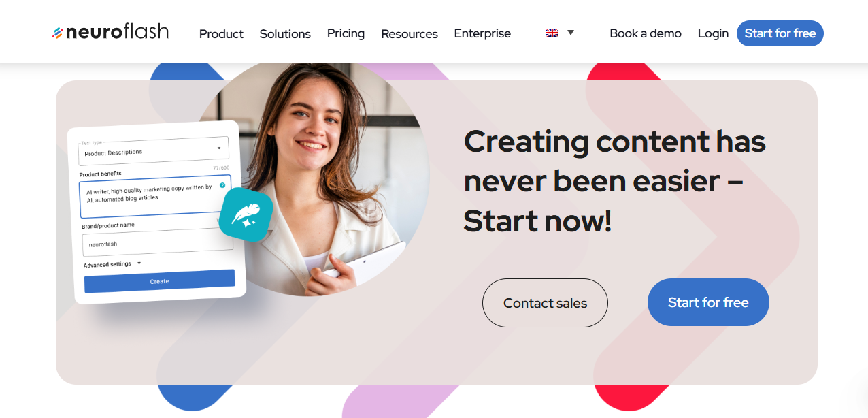Open the Solutions menu
Image resolution: width=868 pixels, height=418 pixels.
point(285,33)
